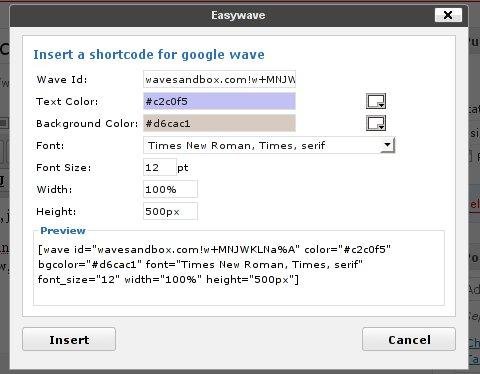This screenshot has height=374, width=480.
Task: Click the Cancel button
Action: click(x=409, y=339)
